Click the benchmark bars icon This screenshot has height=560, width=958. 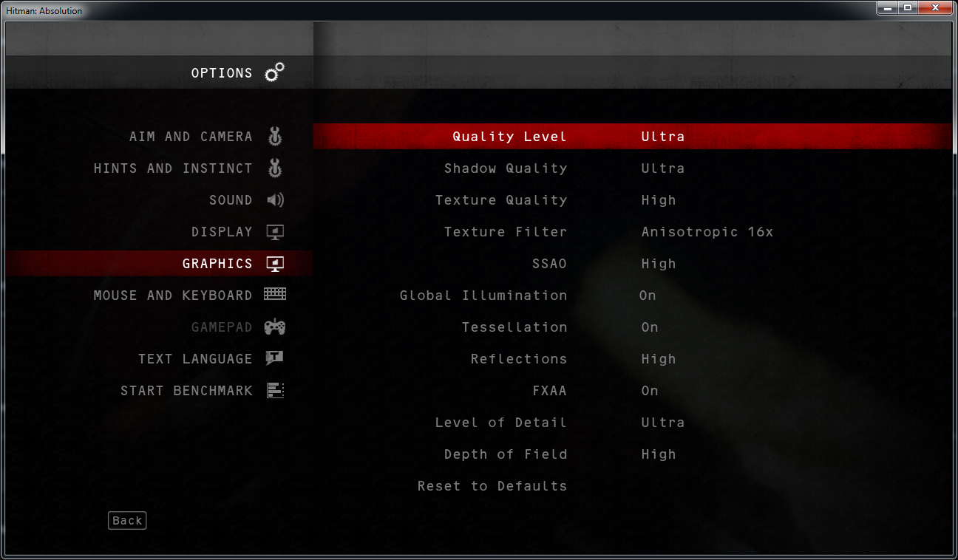point(275,390)
